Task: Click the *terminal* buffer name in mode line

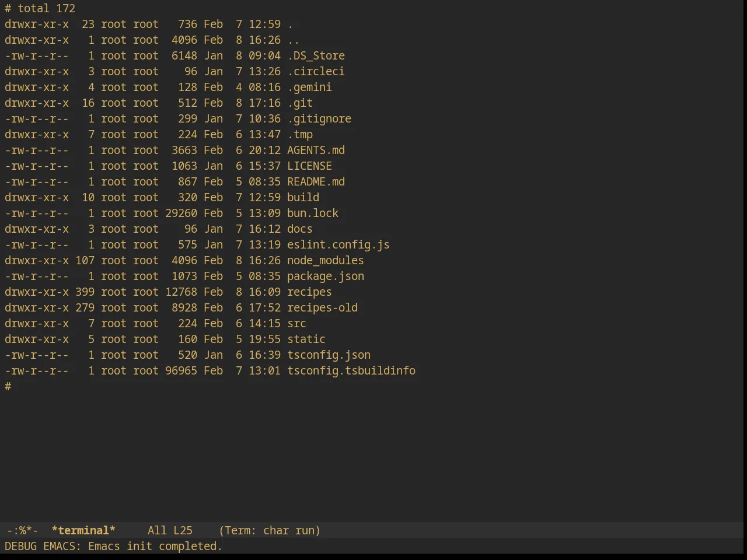Action: (83, 530)
